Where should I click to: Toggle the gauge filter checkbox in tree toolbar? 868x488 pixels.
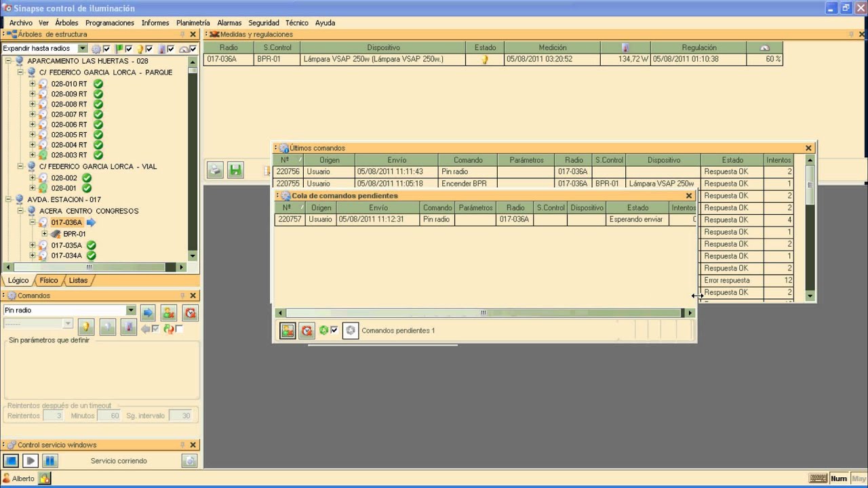193,49
